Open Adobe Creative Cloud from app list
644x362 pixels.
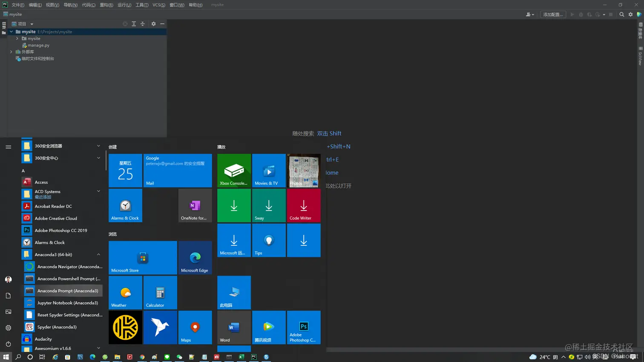click(62, 218)
